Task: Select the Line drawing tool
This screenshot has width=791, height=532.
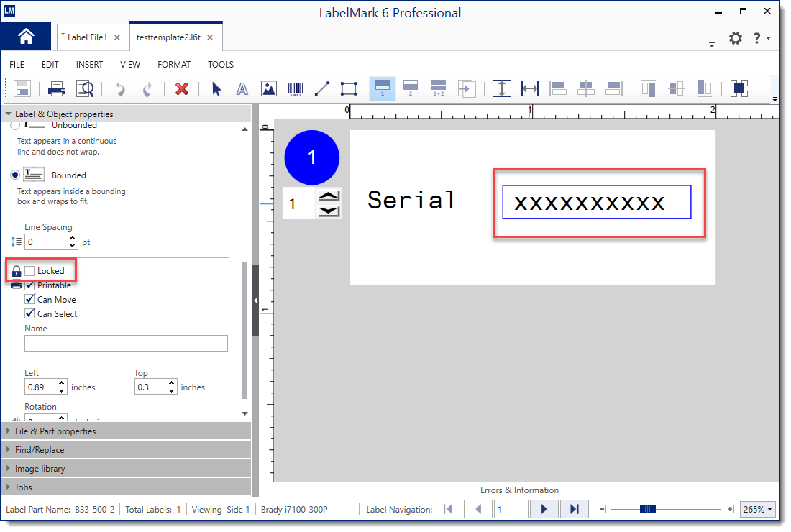Action: (x=322, y=89)
